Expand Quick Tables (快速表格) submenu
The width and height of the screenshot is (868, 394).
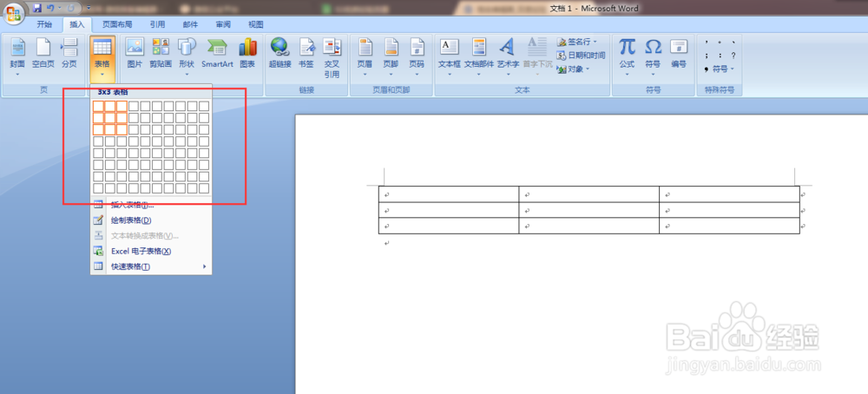pos(150,266)
